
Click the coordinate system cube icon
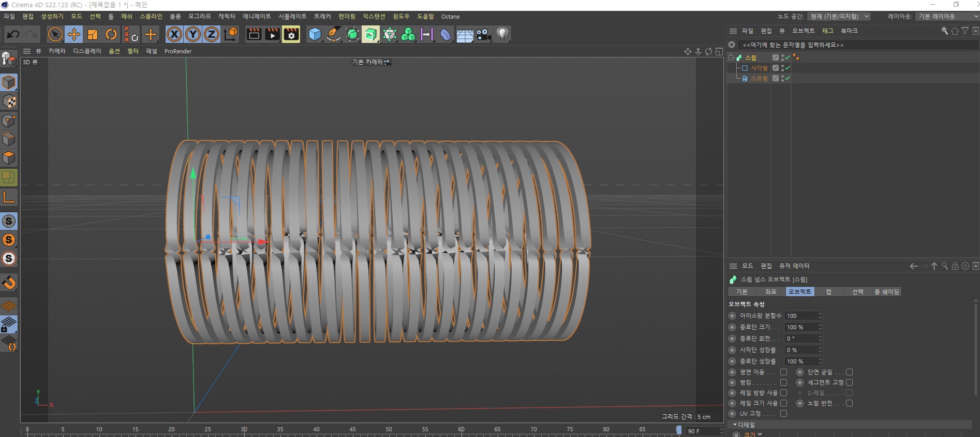point(231,35)
